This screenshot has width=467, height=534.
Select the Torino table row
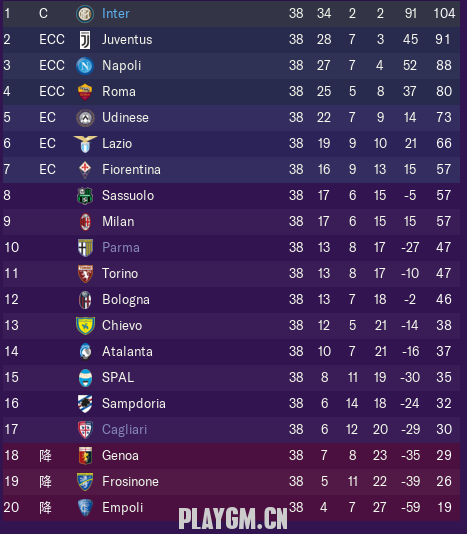click(x=232, y=274)
